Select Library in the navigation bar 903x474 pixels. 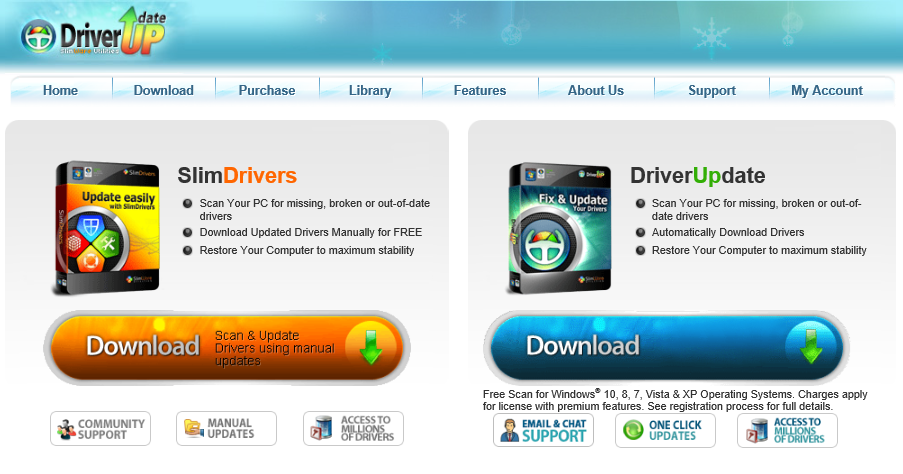point(370,90)
